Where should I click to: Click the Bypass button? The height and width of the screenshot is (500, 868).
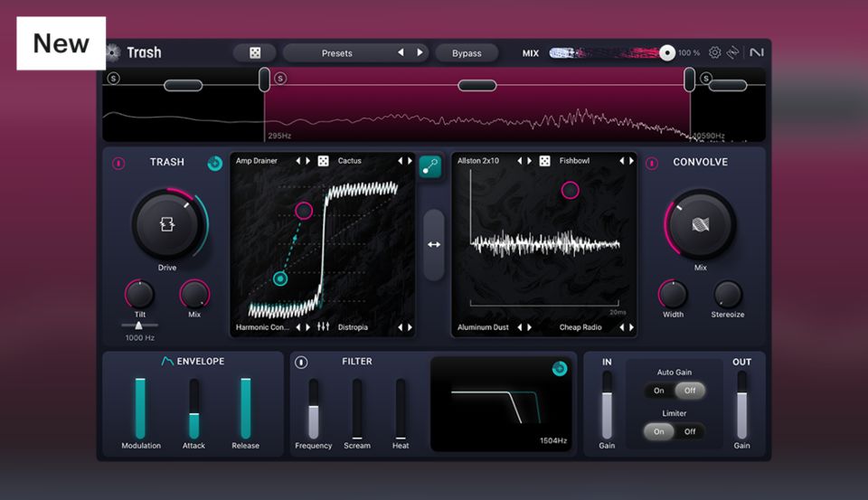click(x=467, y=53)
